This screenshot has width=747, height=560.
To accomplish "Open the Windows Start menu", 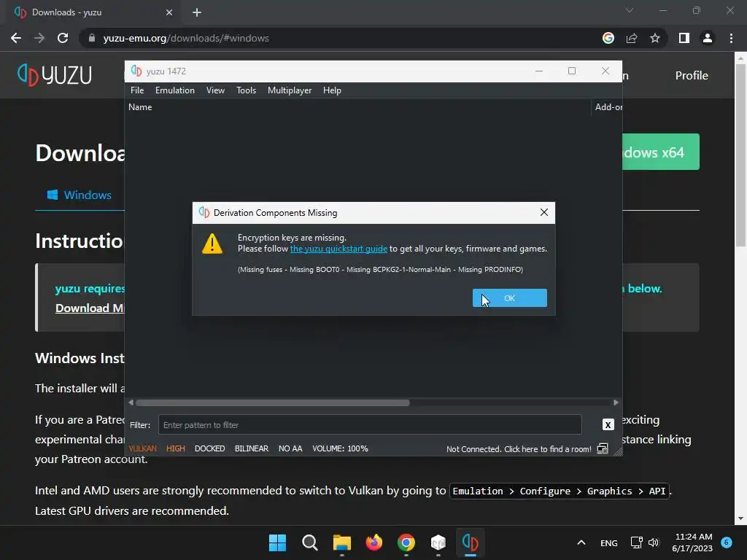I will pos(277,542).
